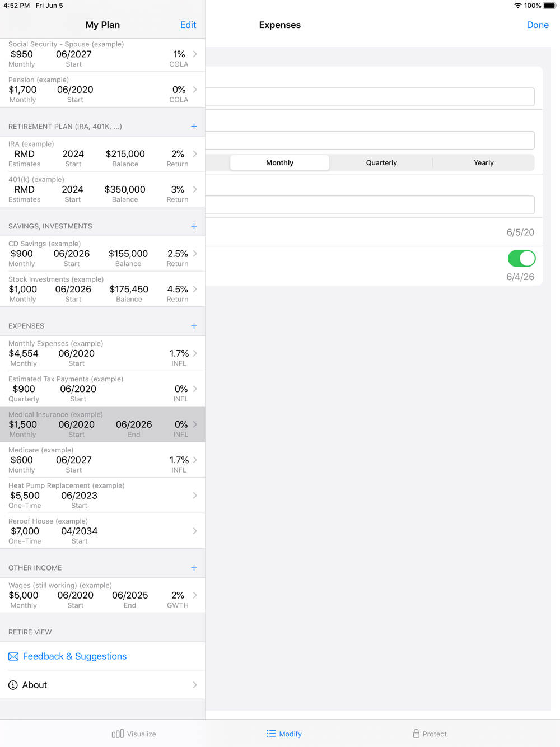Open the Protect lock tab
Image resolution: width=560 pixels, height=747 pixels.
[430, 734]
